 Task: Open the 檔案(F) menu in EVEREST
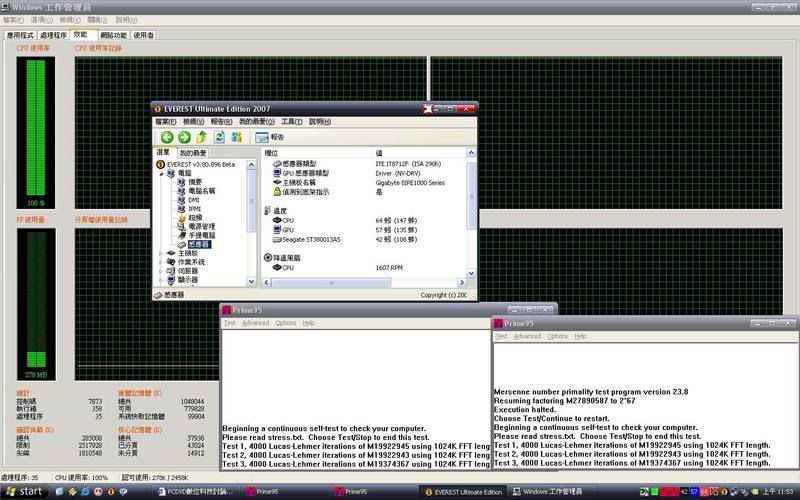point(166,121)
